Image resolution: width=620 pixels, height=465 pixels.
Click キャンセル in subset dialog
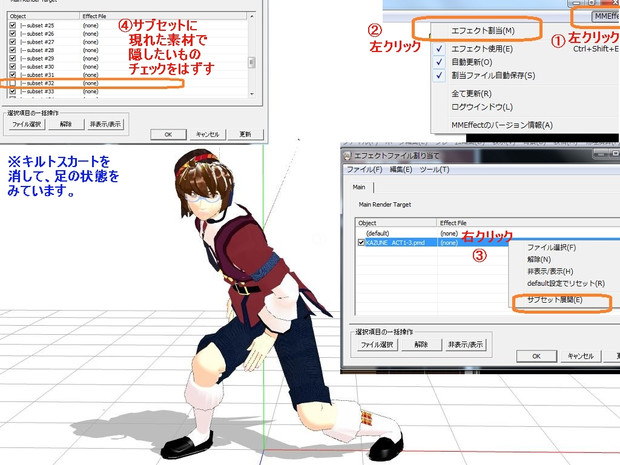click(208, 134)
